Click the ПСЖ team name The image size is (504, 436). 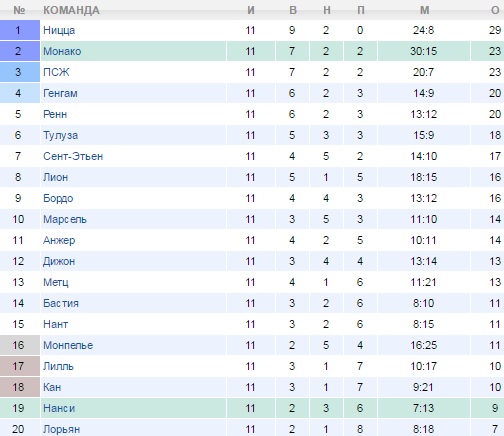56,72
